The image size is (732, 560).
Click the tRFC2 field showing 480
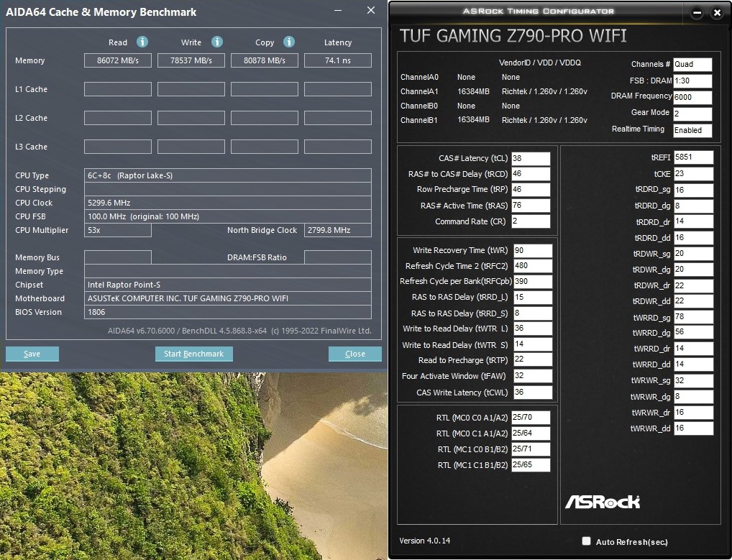[x=533, y=266]
